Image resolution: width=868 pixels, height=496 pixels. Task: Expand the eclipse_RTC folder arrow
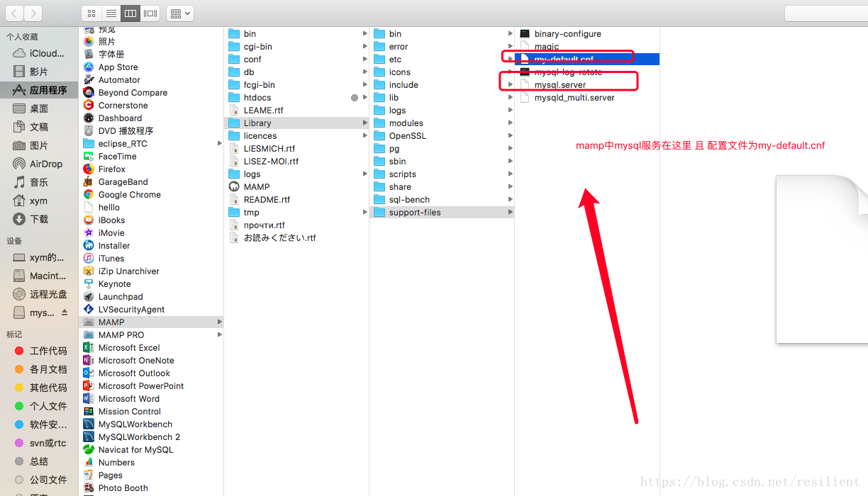(219, 144)
